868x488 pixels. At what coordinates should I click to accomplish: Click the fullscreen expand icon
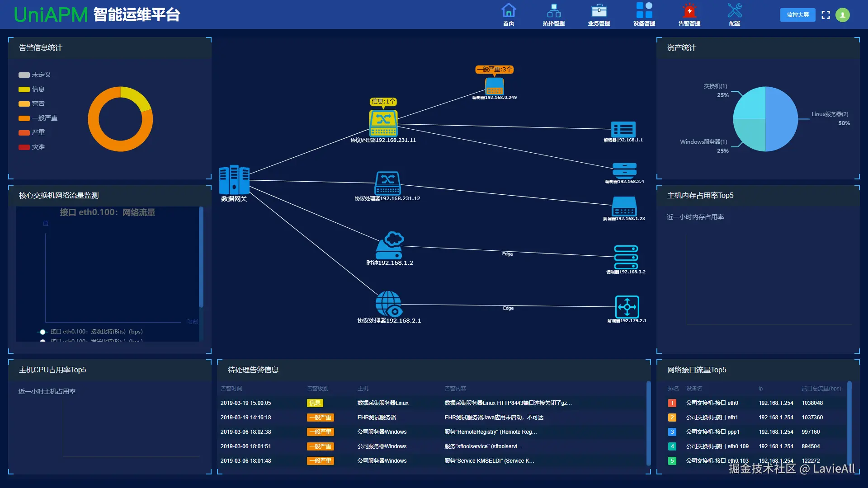pyautogui.click(x=826, y=15)
